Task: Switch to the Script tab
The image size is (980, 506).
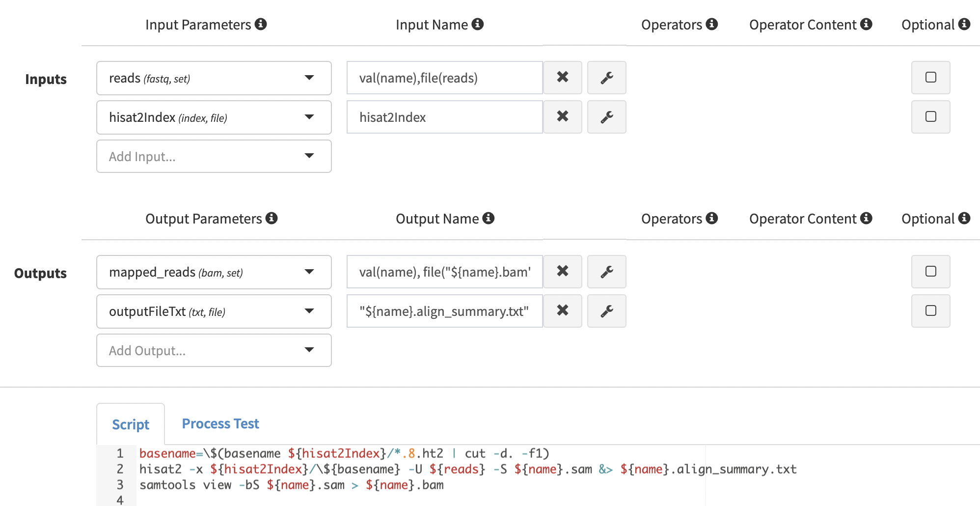Action: coord(131,424)
